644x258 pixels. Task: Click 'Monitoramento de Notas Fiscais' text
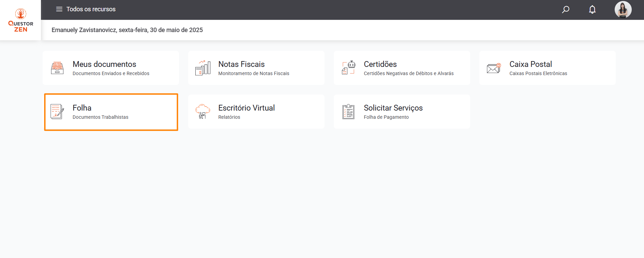(254, 73)
